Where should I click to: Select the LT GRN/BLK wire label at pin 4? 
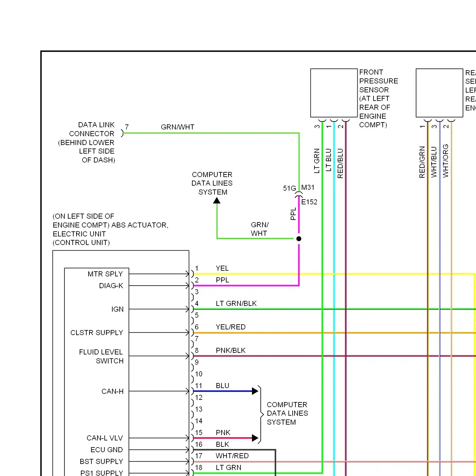point(236,303)
